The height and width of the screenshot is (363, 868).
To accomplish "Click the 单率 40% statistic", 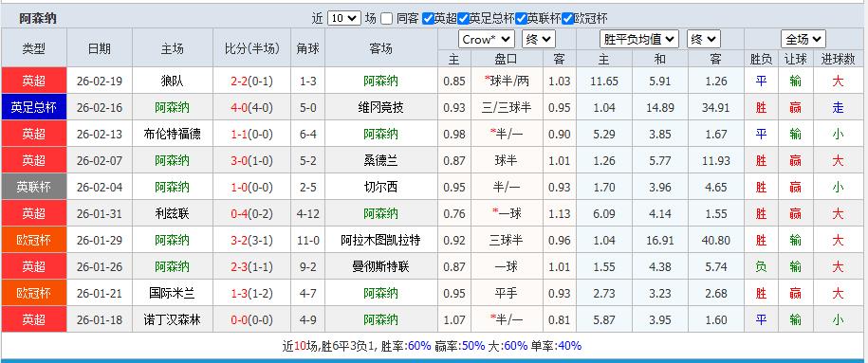I will tap(556, 346).
